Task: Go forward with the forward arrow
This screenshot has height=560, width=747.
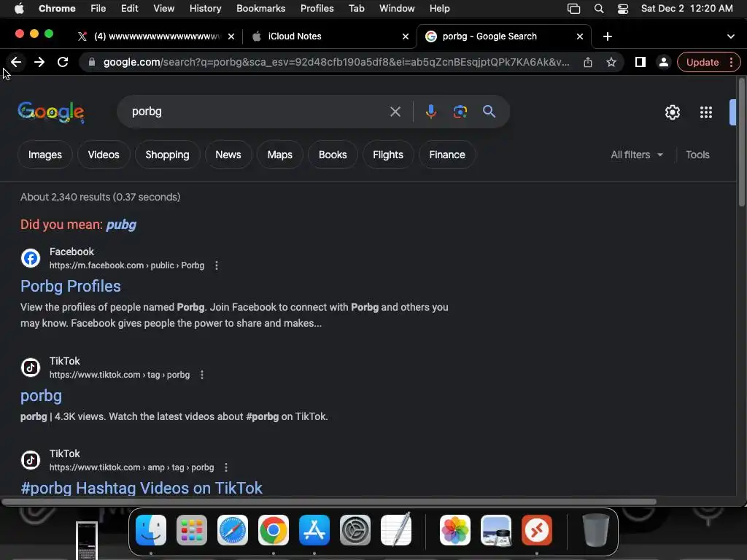Action: 39,62
